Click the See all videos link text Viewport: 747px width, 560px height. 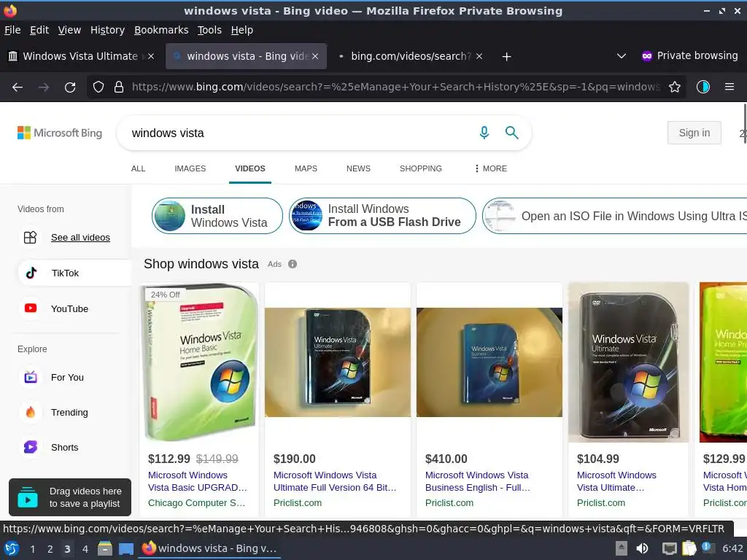pyautogui.click(x=80, y=237)
